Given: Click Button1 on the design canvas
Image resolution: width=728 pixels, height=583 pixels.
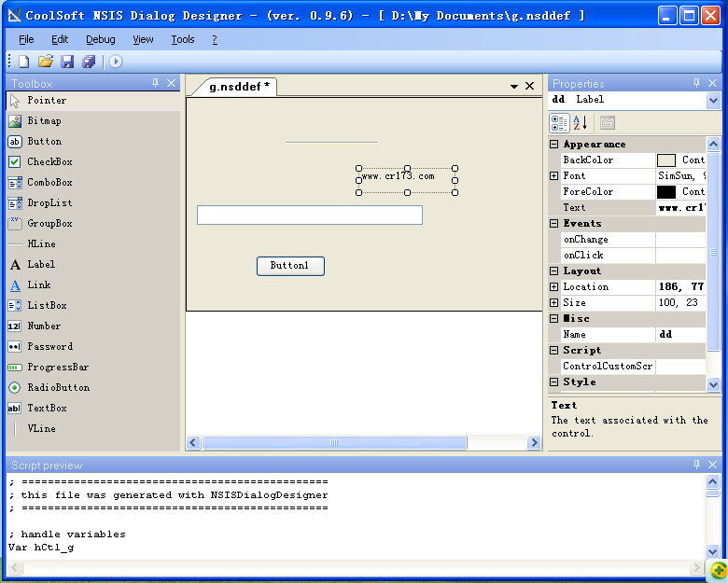Looking at the screenshot, I should click(290, 266).
